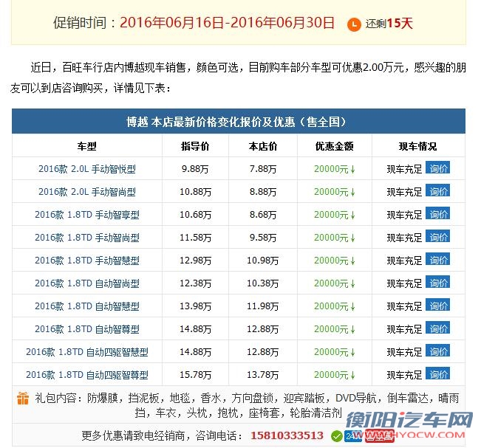Open 2016款 1.8TD 手动智慧型 link
The width and height of the screenshot is (481, 448).
[x=87, y=261]
